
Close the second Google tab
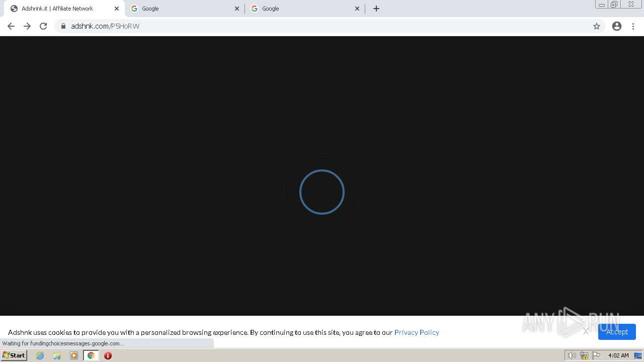tap(357, 9)
